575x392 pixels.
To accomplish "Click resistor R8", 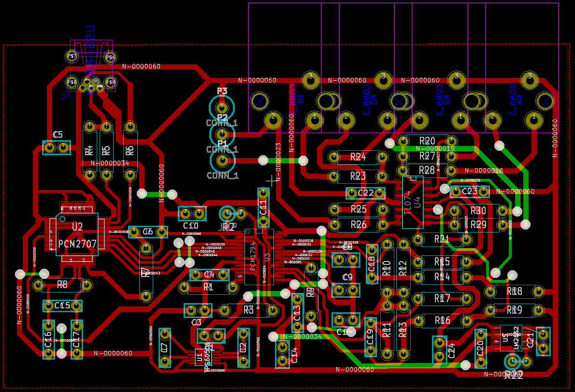I will (x=62, y=285).
